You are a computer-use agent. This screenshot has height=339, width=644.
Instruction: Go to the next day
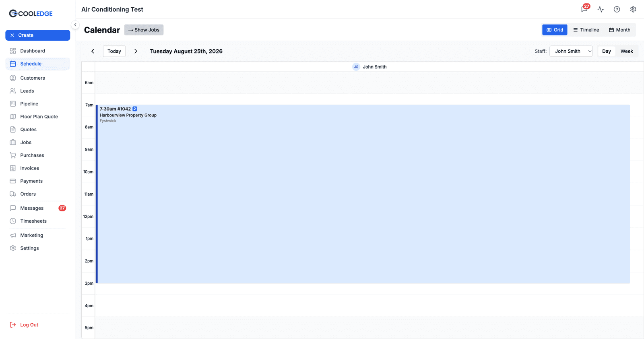pyautogui.click(x=136, y=51)
